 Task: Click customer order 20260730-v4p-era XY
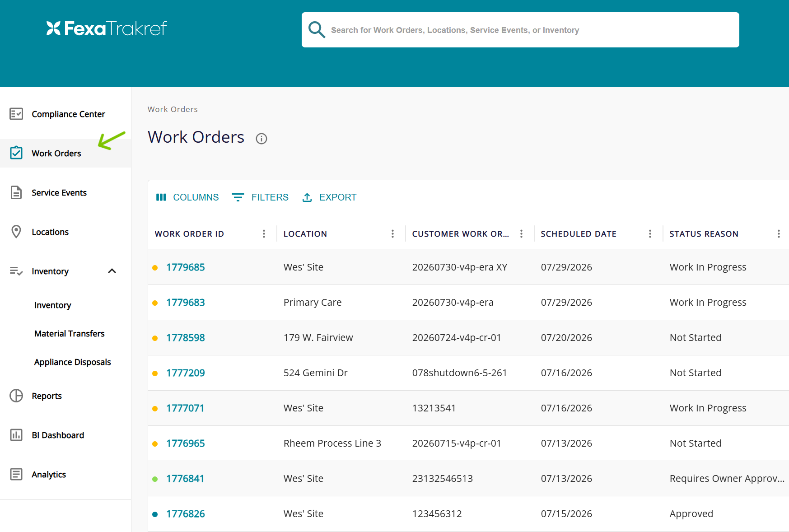coord(460,267)
